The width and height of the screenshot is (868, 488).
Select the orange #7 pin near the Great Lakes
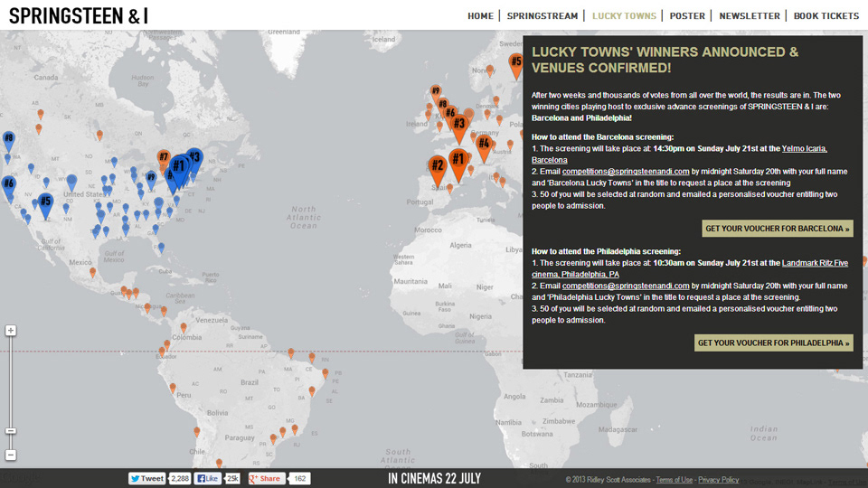pyautogui.click(x=164, y=160)
